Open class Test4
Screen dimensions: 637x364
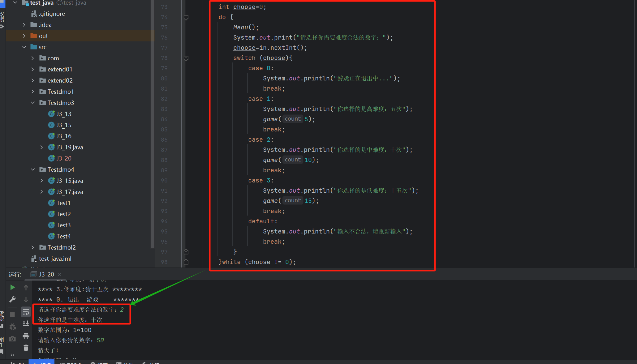click(x=63, y=236)
